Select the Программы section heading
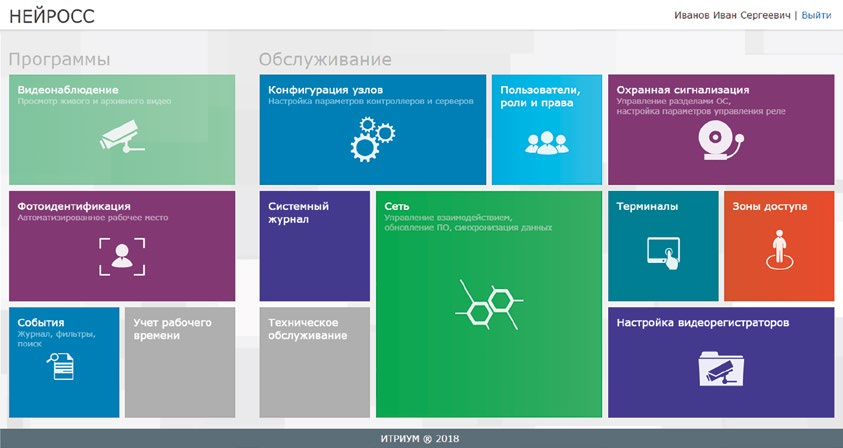The image size is (843, 448). 60,59
